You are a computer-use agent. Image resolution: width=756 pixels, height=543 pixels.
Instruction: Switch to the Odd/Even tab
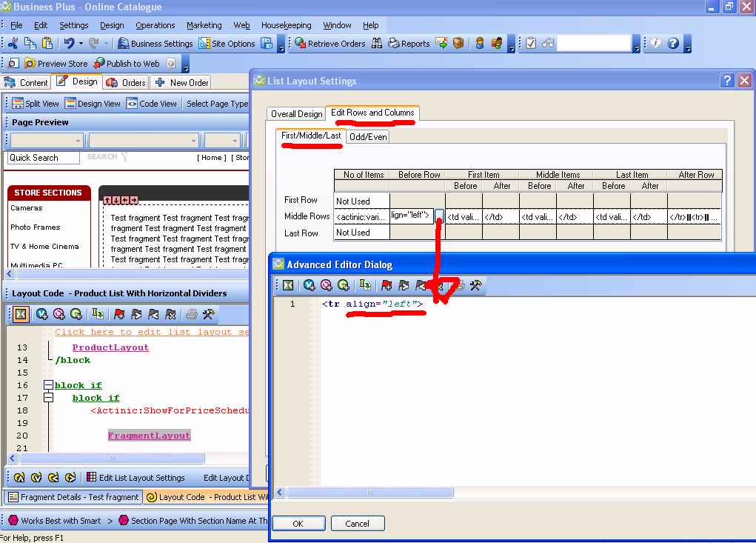pos(367,136)
